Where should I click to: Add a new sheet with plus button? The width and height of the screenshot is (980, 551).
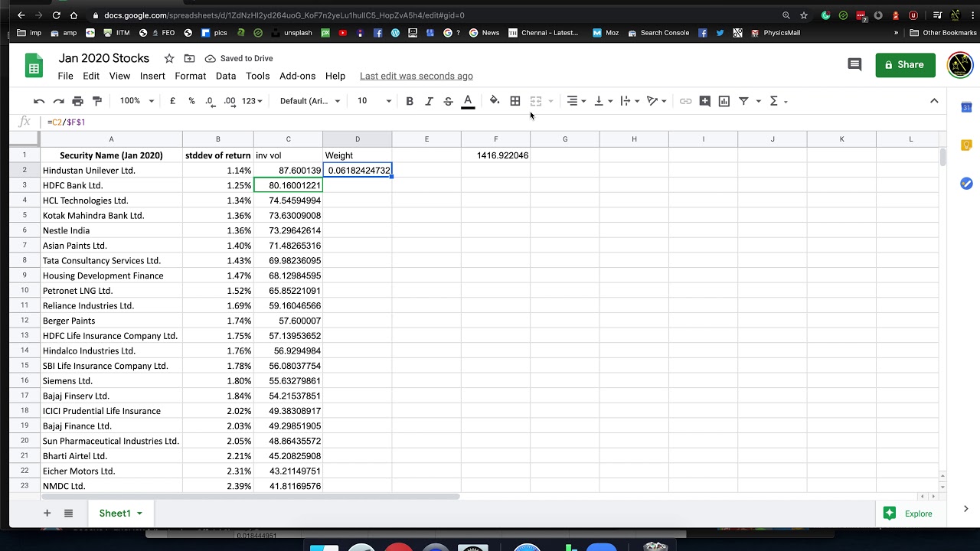point(47,514)
